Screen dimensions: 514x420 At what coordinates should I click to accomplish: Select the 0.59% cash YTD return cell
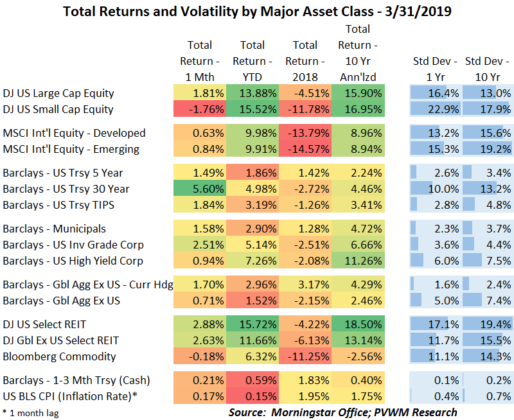[253, 380]
